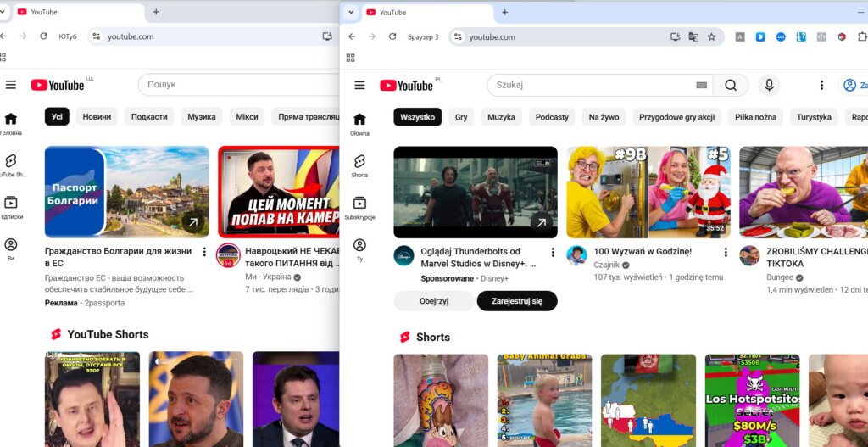Open more options for Thunderbolts Disney+ ad

pyautogui.click(x=552, y=252)
